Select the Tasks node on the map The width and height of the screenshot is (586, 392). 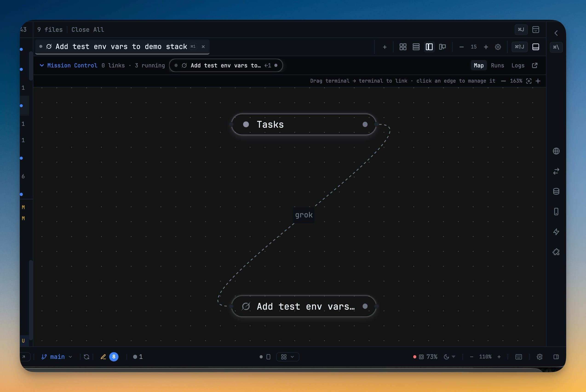pyautogui.click(x=304, y=124)
